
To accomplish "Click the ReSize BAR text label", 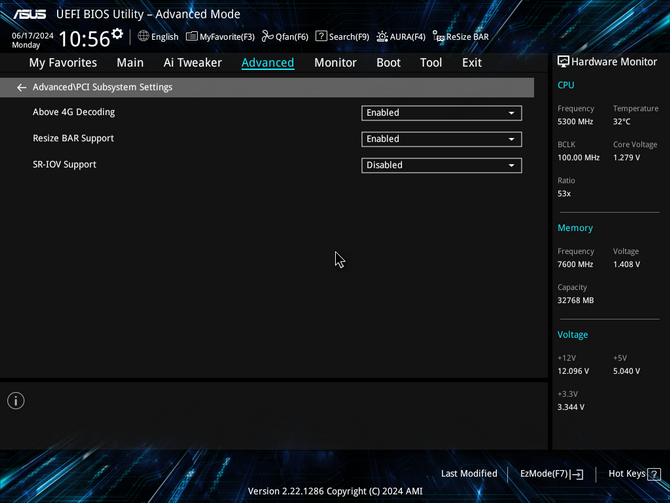I will pos(467,37).
